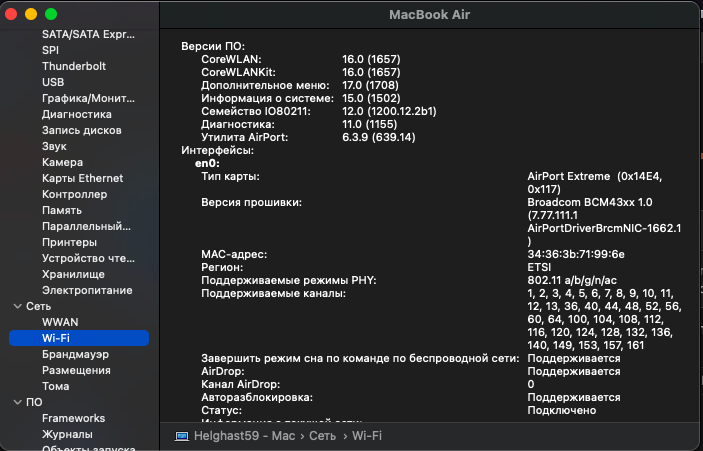The image size is (703, 451).
Task: Click the CoreWLAN: label
Action: point(231,59)
